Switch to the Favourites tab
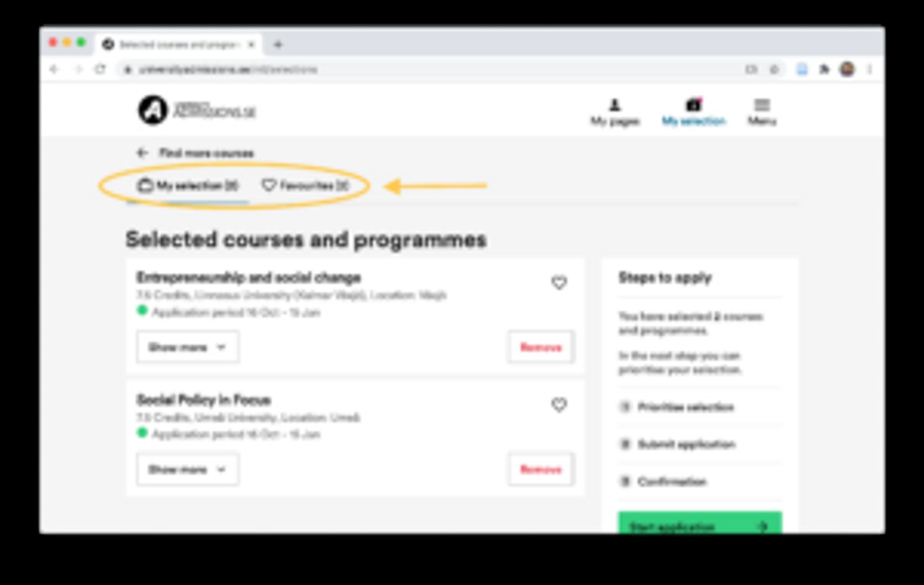924x585 pixels. [x=305, y=186]
